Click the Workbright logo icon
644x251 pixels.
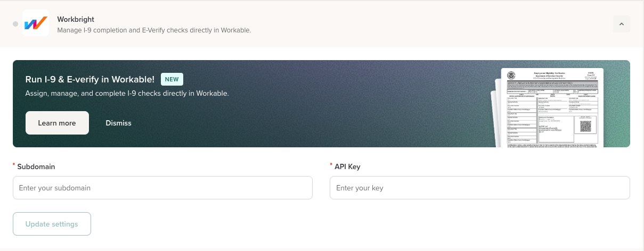tap(36, 23)
